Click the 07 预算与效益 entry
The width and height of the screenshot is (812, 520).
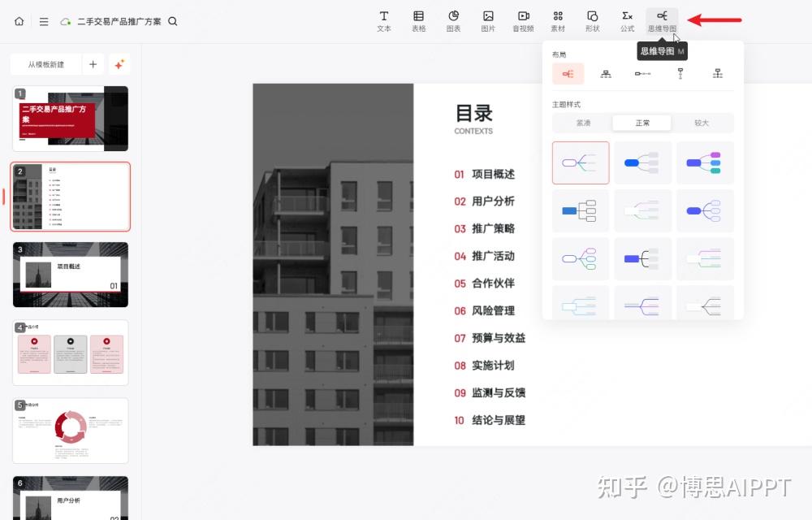pyautogui.click(x=490, y=338)
